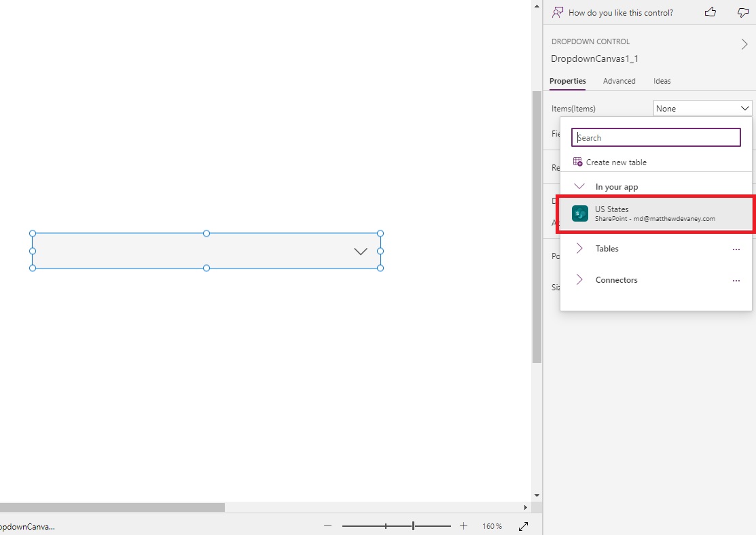756x535 pixels.
Task: Expand the Connectors section
Action: click(579, 280)
